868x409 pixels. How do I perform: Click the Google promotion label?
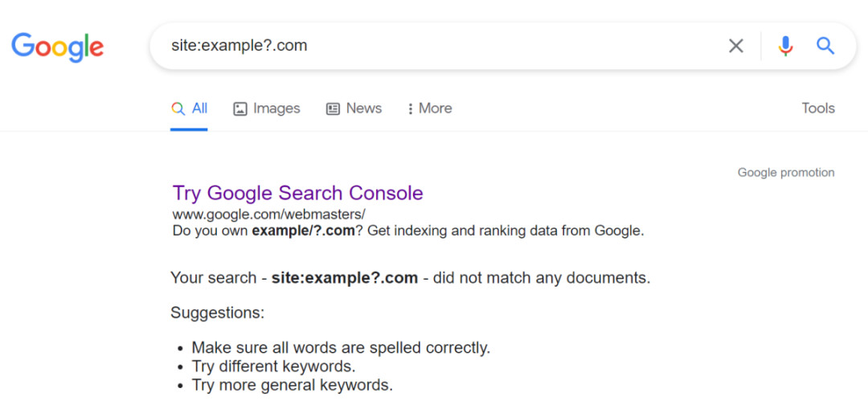[785, 173]
